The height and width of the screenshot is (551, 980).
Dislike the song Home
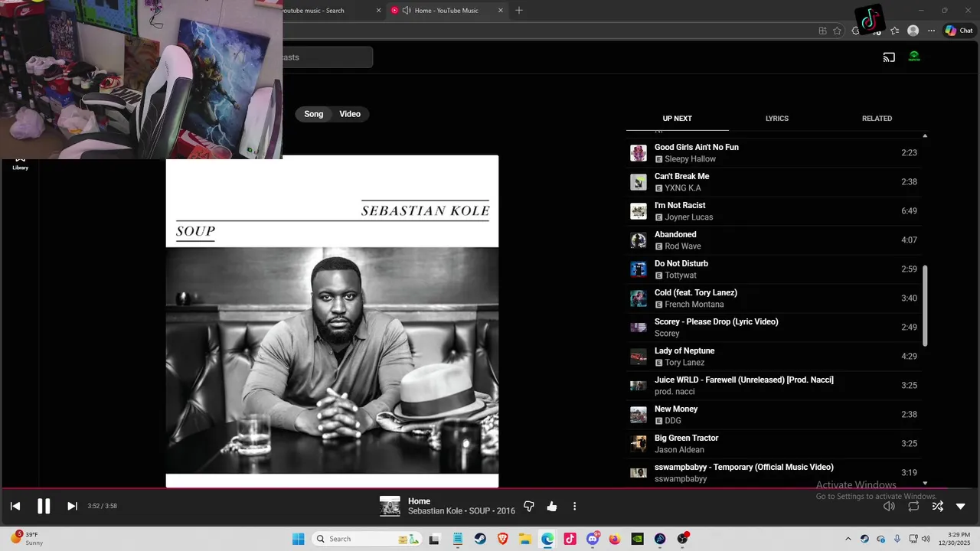pyautogui.click(x=528, y=506)
